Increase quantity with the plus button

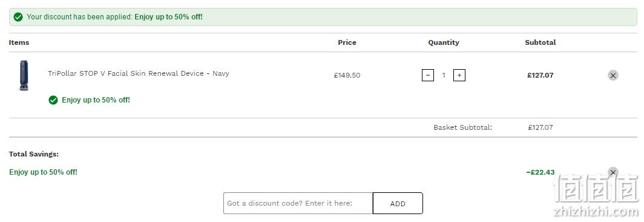459,75
